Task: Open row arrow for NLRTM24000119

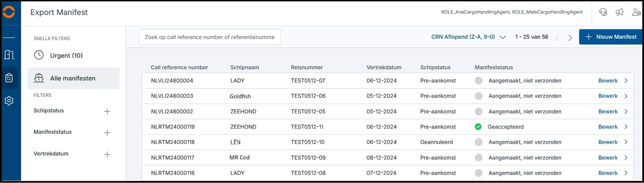Action: (626, 127)
